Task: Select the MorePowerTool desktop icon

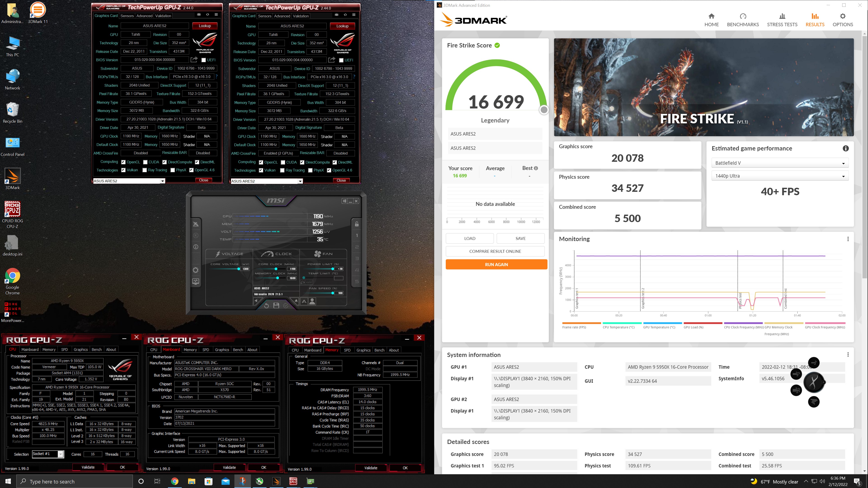Action: (12, 312)
